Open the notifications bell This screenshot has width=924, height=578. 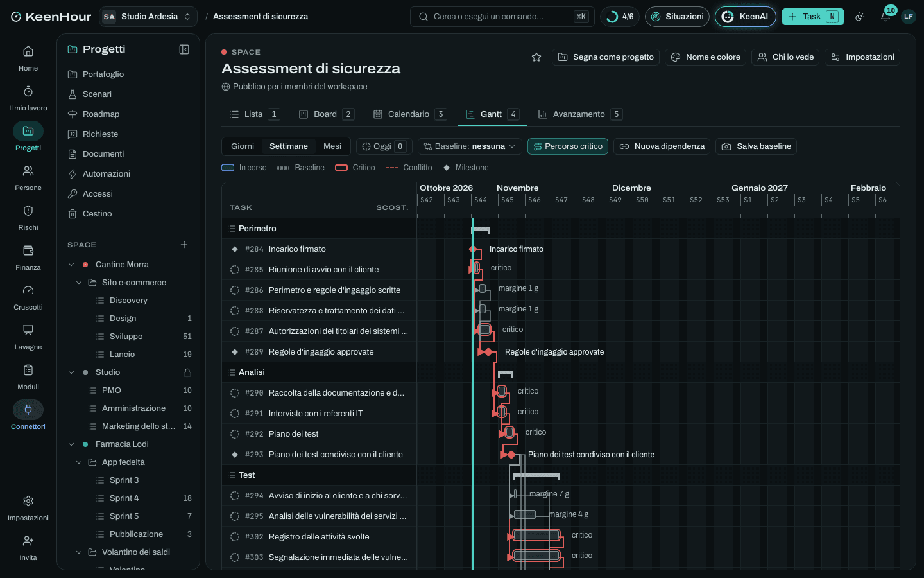point(886,17)
